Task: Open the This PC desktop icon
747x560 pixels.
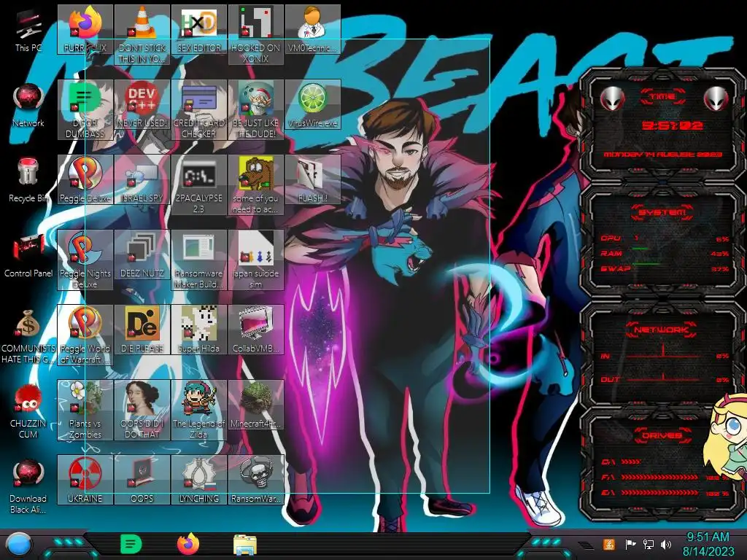Action: (28, 30)
